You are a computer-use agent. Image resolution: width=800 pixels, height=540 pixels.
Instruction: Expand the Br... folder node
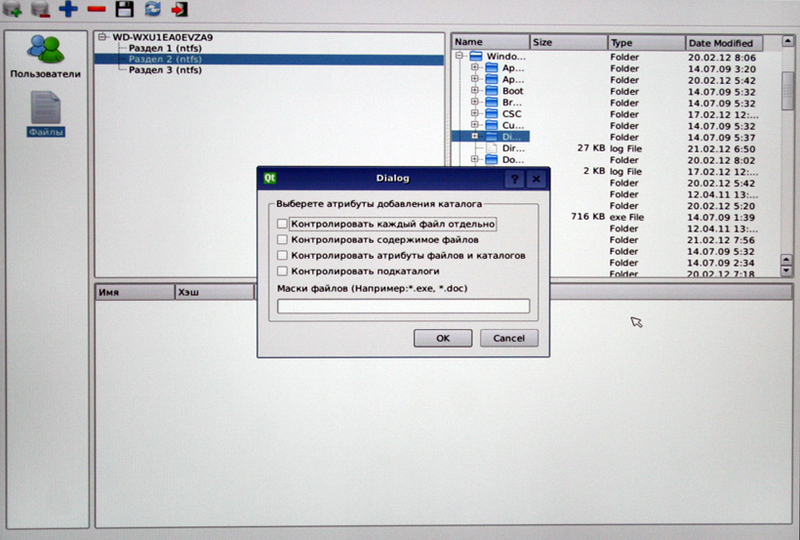pos(474,102)
